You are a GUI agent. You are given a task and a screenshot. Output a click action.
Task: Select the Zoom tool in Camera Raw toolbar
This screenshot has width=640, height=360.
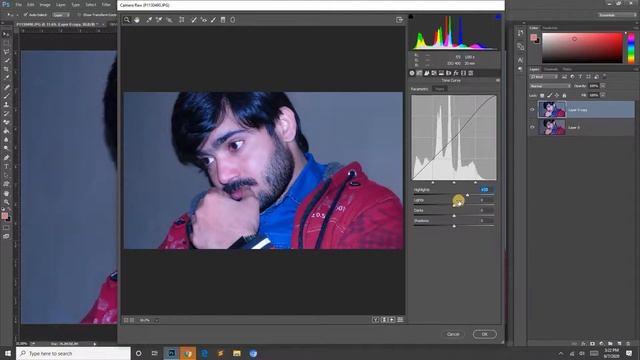(127, 20)
